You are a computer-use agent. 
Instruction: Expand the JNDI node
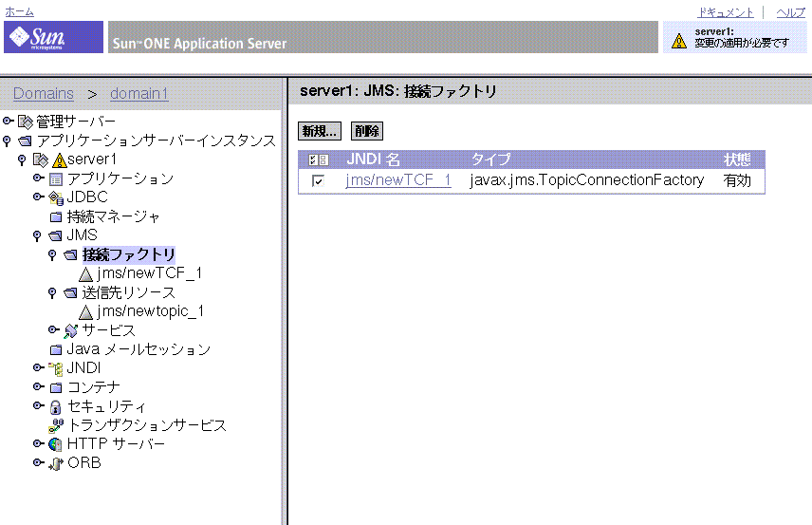click(38, 367)
